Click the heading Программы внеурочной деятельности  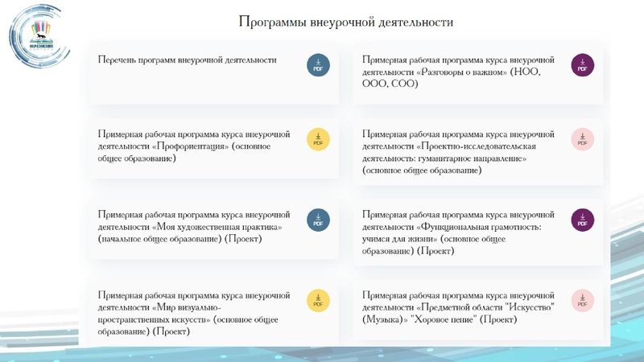pyautogui.click(x=346, y=22)
